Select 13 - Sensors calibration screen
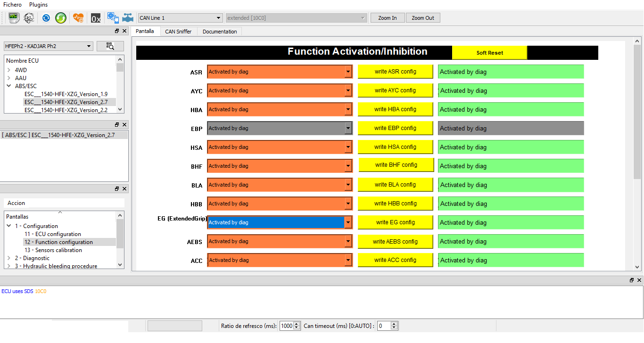 coord(53,250)
